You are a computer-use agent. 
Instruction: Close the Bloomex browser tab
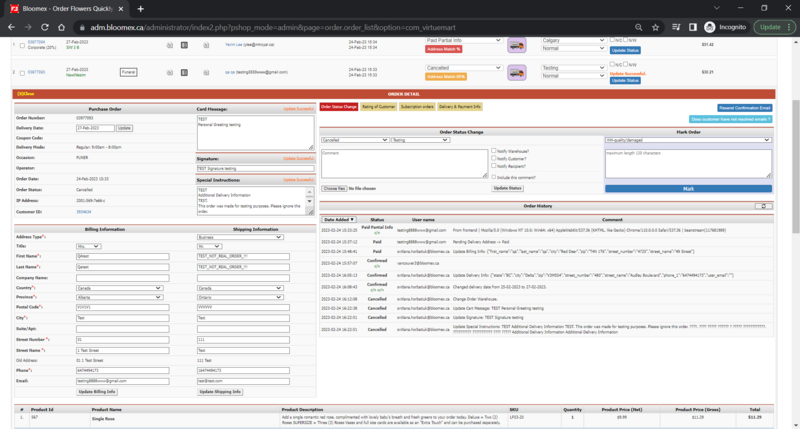coord(121,9)
